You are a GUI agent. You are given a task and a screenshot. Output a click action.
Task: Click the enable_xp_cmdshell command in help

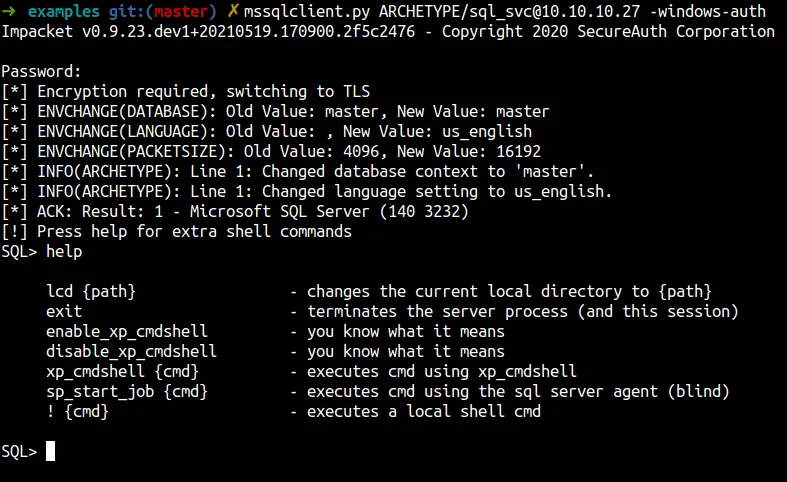point(131,331)
